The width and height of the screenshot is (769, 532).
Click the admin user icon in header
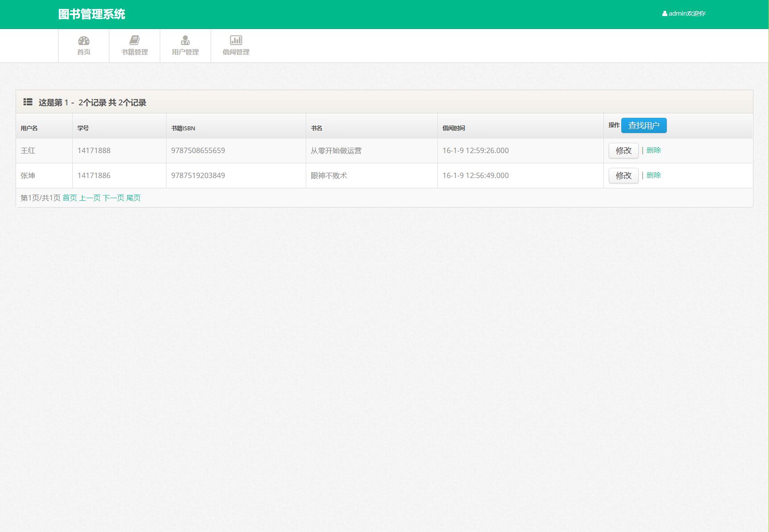click(x=665, y=14)
